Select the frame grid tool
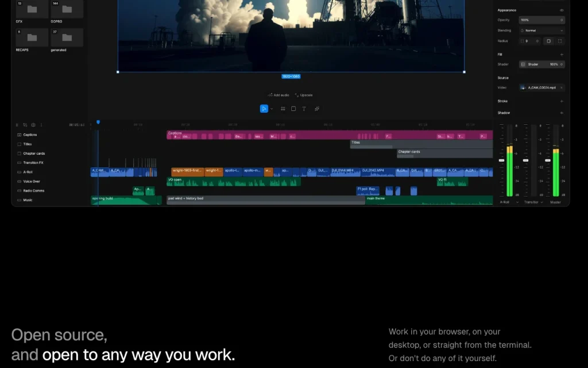The image size is (588, 368). pos(283,109)
